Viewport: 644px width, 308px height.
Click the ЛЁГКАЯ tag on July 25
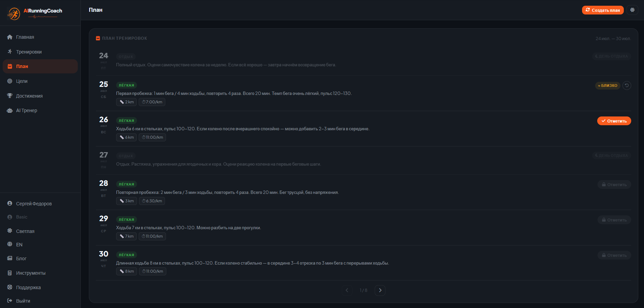click(x=127, y=85)
